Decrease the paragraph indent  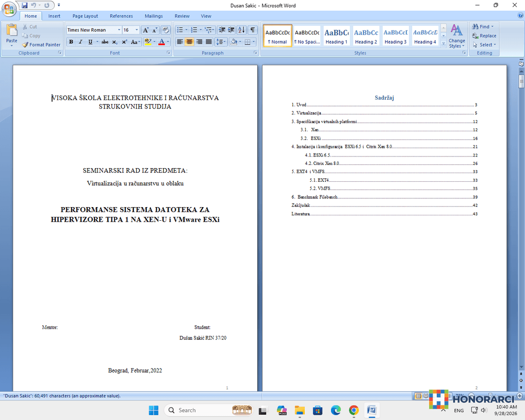coord(222,30)
